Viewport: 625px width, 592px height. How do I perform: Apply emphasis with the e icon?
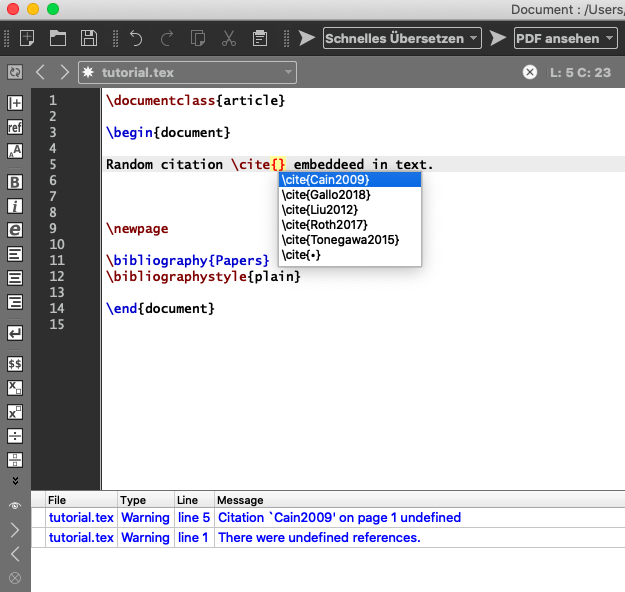coord(15,230)
